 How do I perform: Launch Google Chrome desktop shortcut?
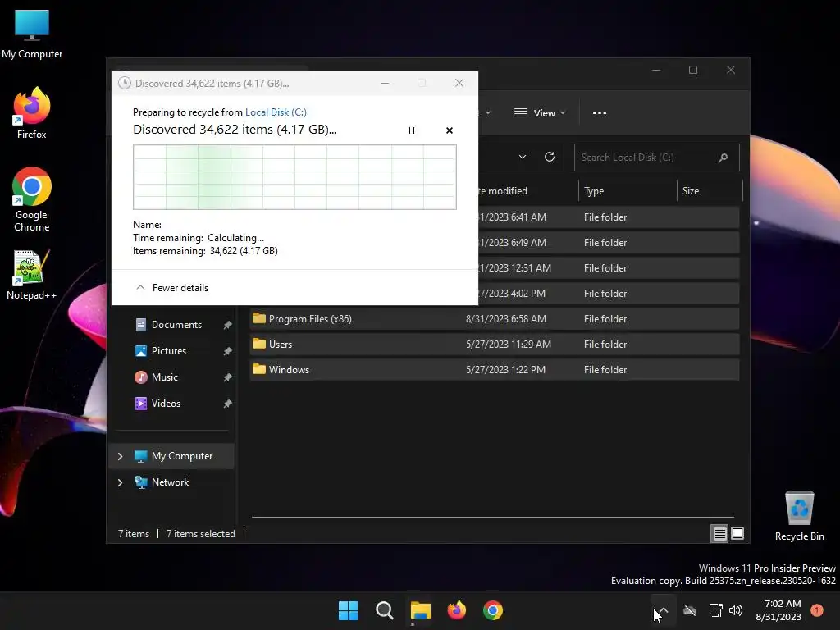[x=32, y=199]
